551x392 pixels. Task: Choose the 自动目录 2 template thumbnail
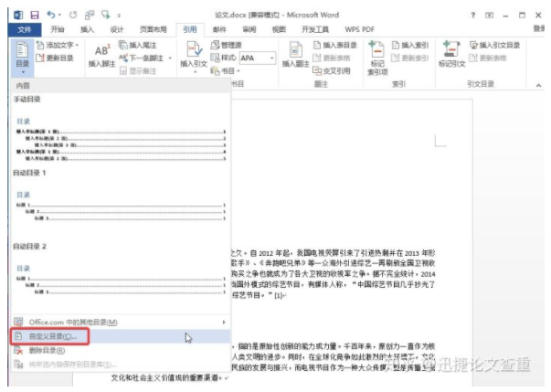(x=121, y=280)
